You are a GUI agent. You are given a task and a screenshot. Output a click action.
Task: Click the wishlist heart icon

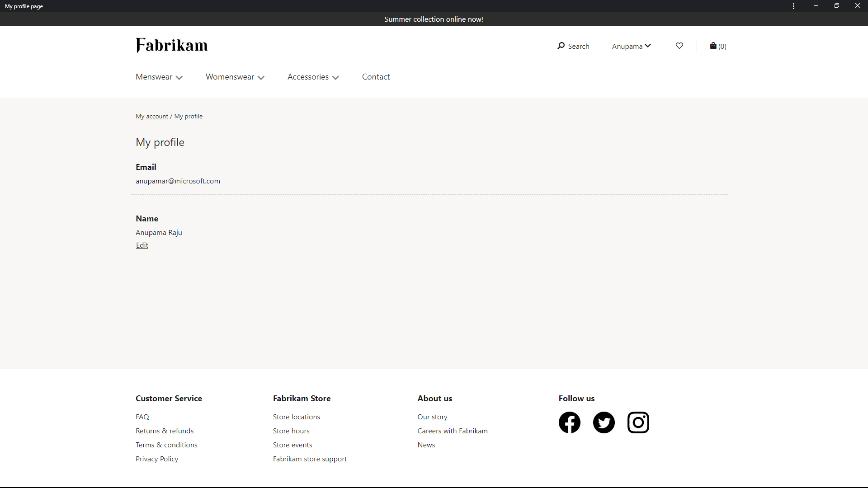pyautogui.click(x=679, y=46)
